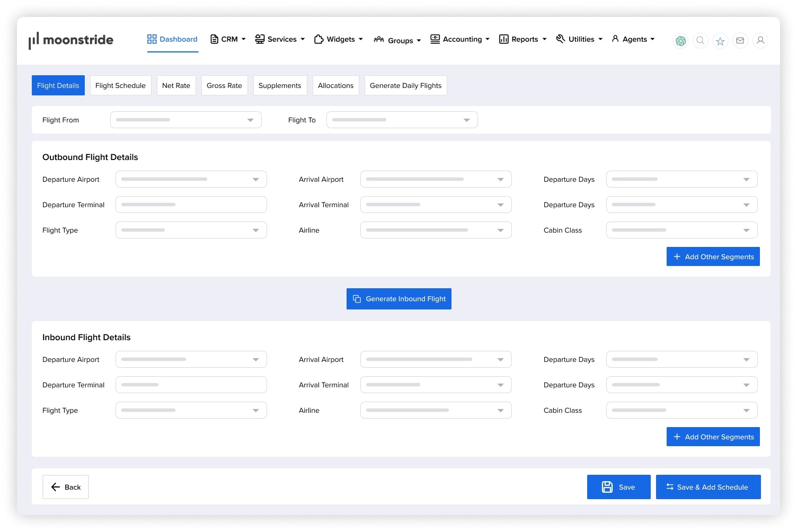
Task: Expand outbound Cabin Class dropdown
Action: point(681,230)
